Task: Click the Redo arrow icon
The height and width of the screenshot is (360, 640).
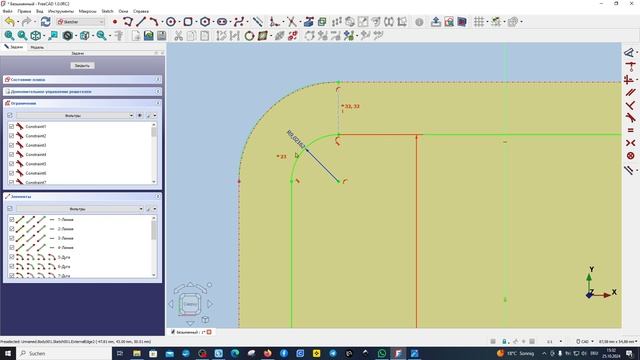Action: pyautogui.click(x=26, y=22)
